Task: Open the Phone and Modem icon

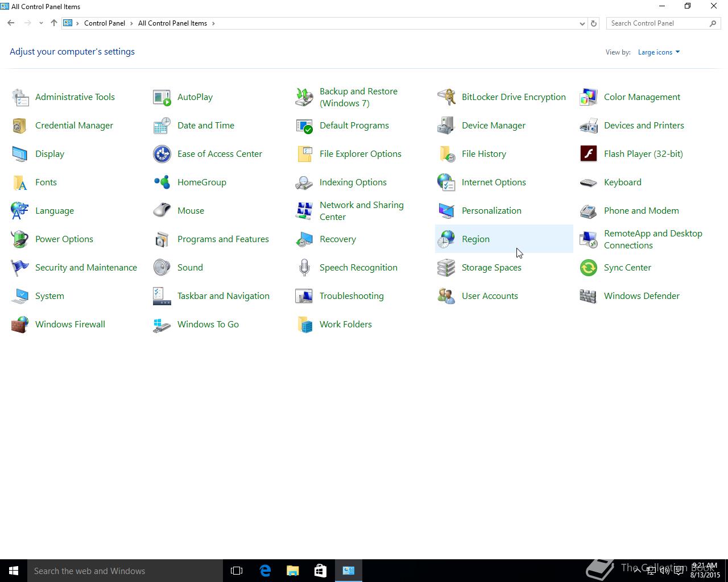Action: (x=589, y=211)
